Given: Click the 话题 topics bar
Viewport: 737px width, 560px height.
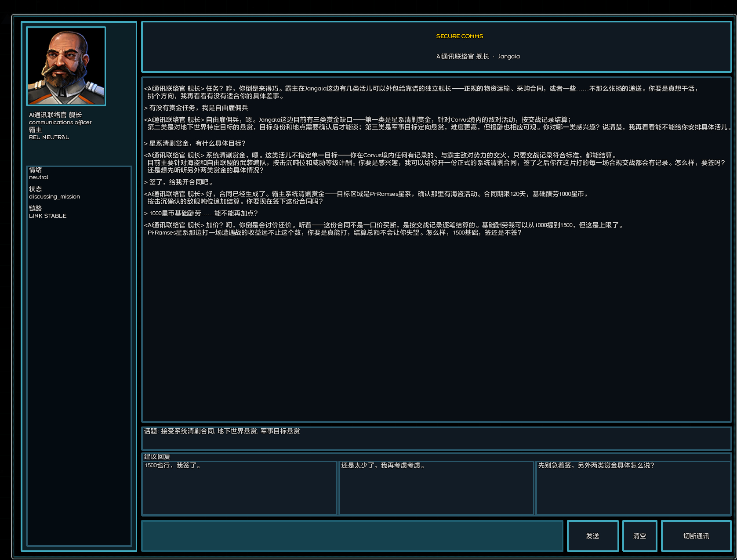Looking at the screenshot, I should pos(436,438).
